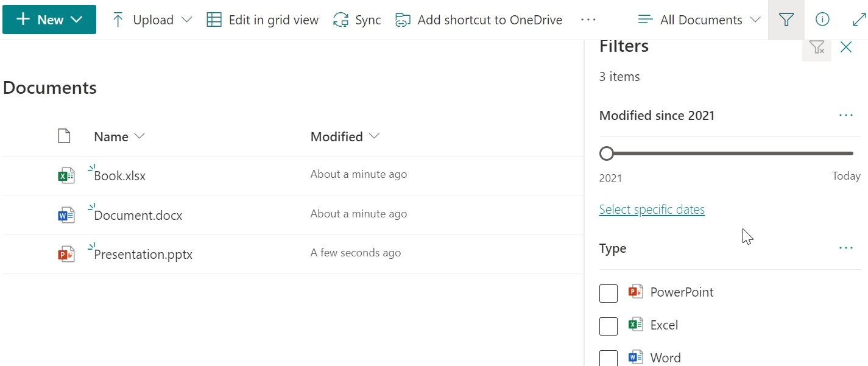
Task: Enable the Excel type filter checkbox
Action: click(x=609, y=326)
